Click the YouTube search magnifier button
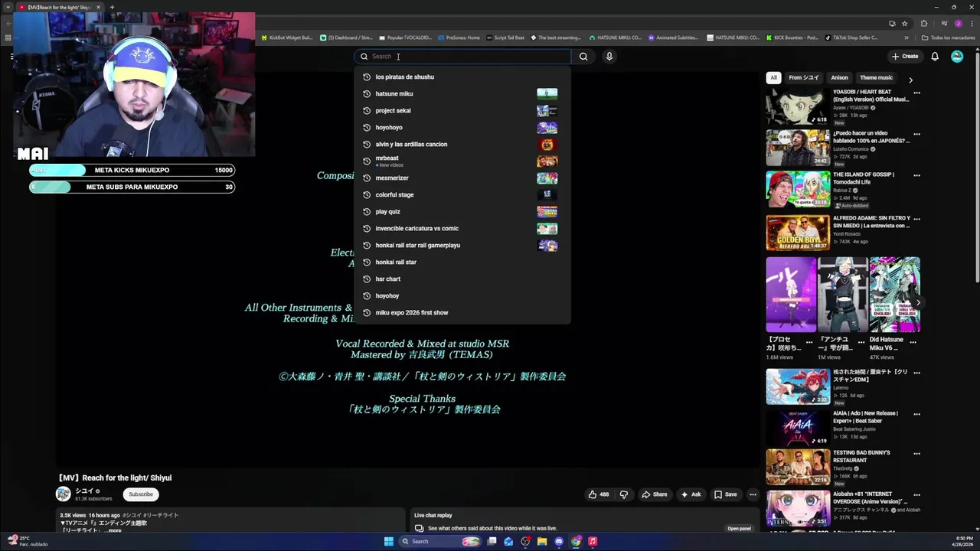 pos(583,56)
